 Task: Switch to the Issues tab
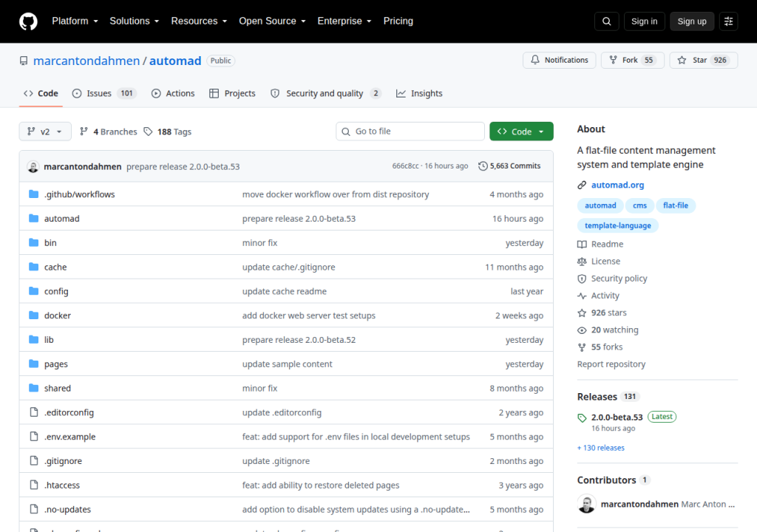pos(104,94)
